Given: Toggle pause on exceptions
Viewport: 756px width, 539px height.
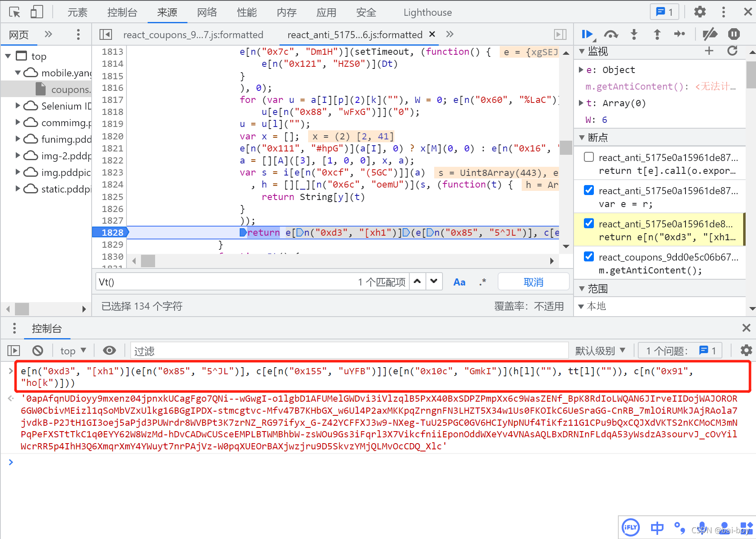Looking at the screenshot, I should coord(734,34).
